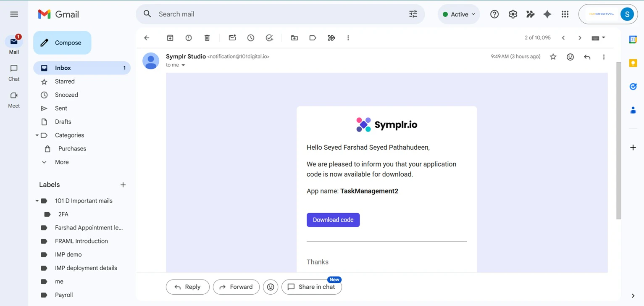Open the Sent folder
Screen dimensions: 644x306
(82, 108)
